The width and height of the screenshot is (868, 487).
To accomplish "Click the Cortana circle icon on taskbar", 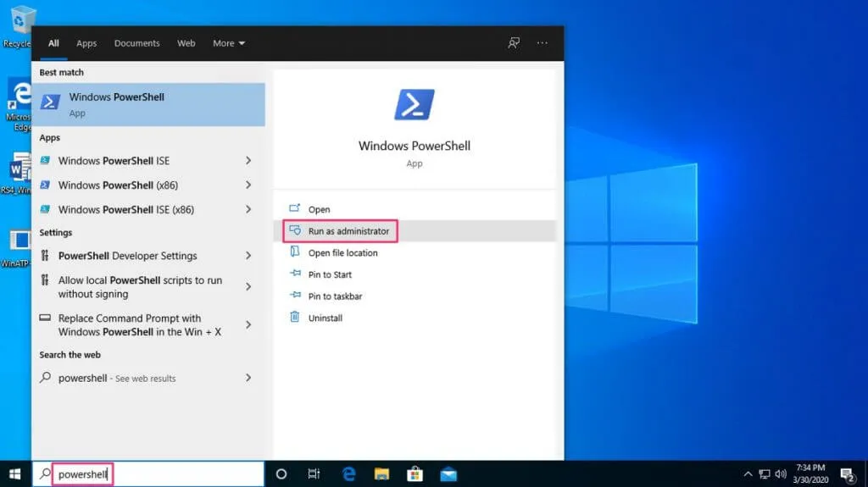I will click(x=281, y=474).
